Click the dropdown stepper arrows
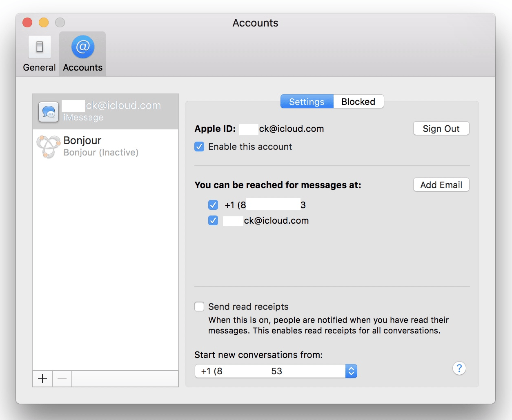Viewport: 512px width, 420px height. 351,371
